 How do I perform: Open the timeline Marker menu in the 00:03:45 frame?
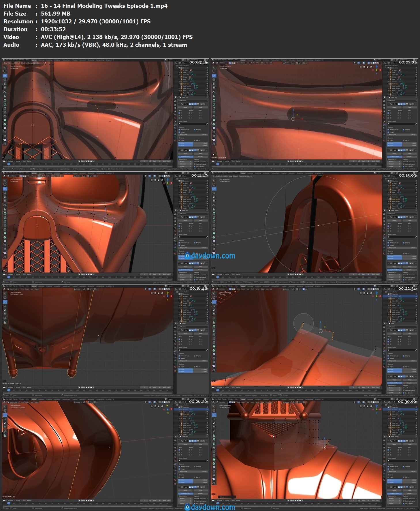point(29,161)
